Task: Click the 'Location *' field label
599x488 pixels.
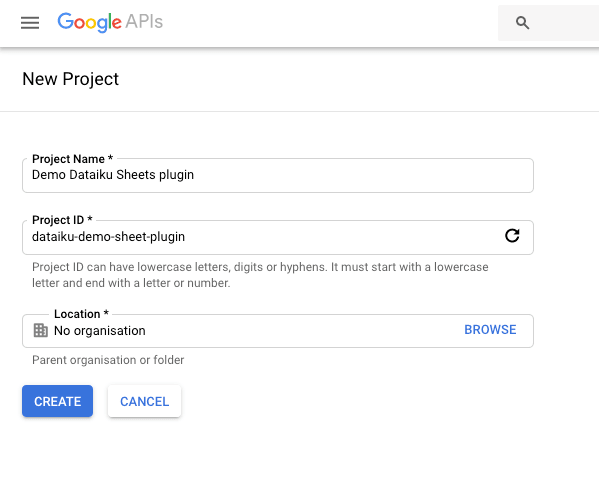Action: pyautogui.click(x=81, y=314)
